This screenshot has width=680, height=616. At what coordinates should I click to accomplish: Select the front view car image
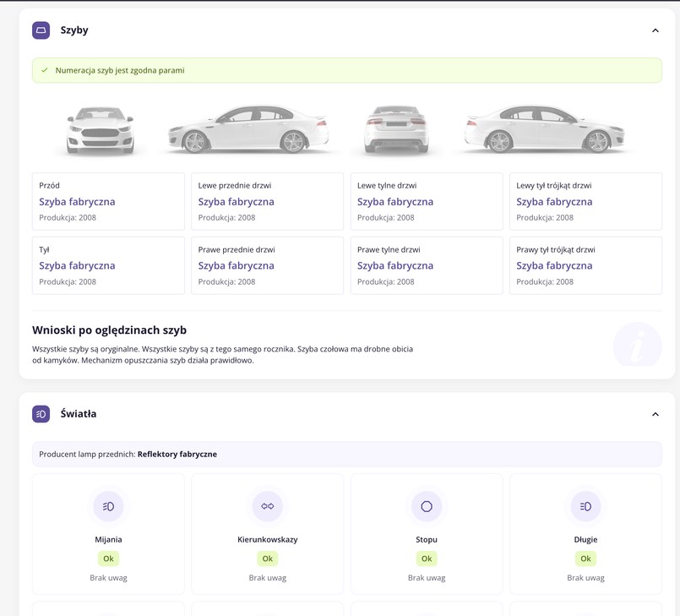pos(101,130)
